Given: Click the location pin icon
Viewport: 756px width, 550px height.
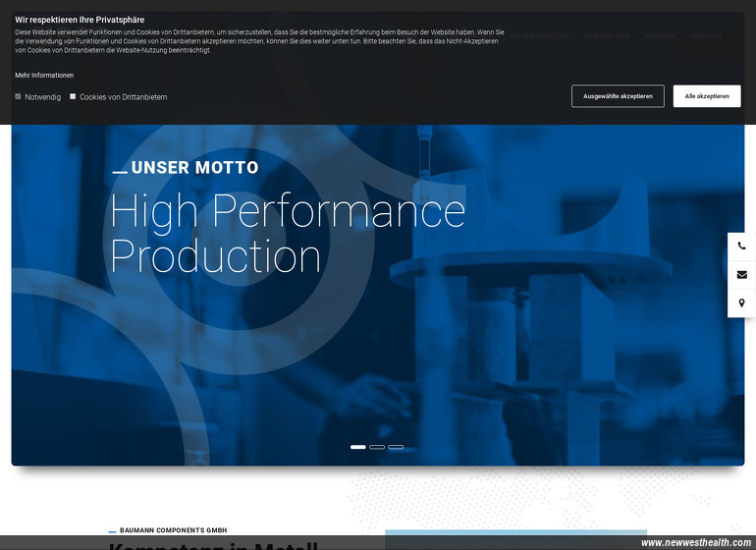Looking at the screenshot, I should [741, 302].
